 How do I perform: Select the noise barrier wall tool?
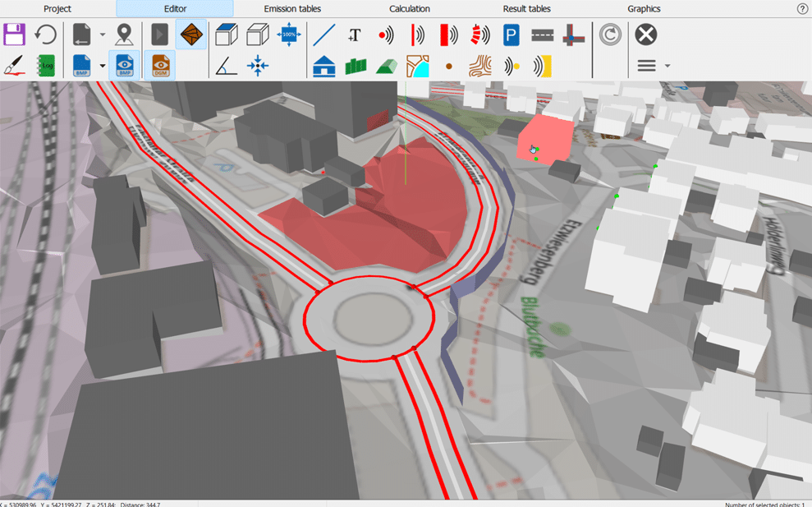tap(356, 66)
